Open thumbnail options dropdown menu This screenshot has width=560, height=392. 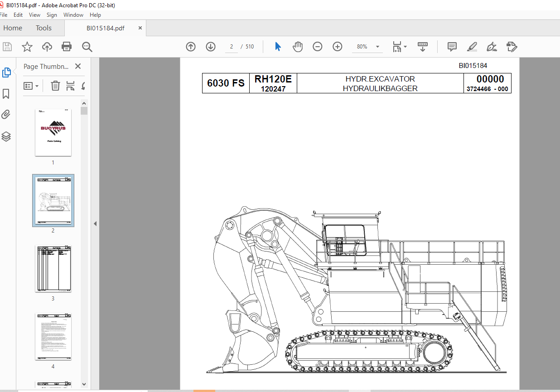[x=31, y=86]
